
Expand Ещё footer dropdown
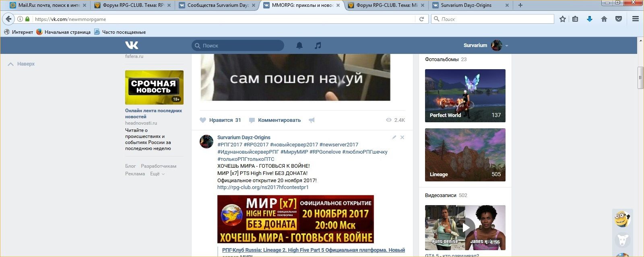coord(157,174)
